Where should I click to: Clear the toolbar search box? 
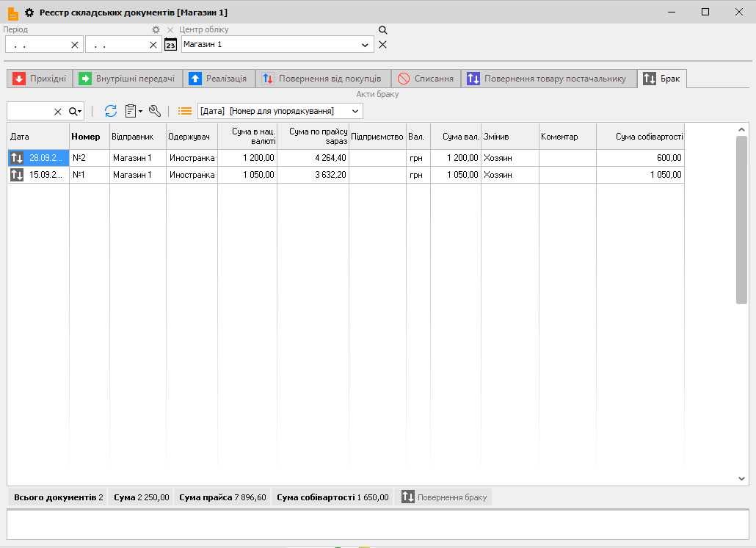pyautogui.click(x=58, y=112)
